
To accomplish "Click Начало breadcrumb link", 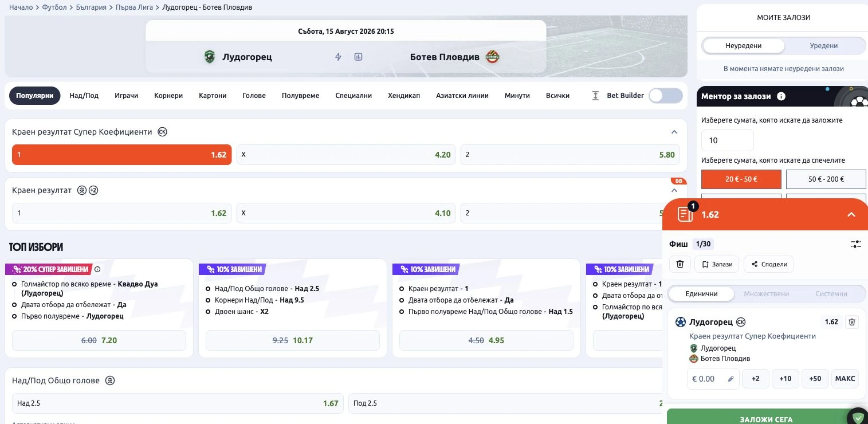I will pyautogui.click(x=21, y=7).
